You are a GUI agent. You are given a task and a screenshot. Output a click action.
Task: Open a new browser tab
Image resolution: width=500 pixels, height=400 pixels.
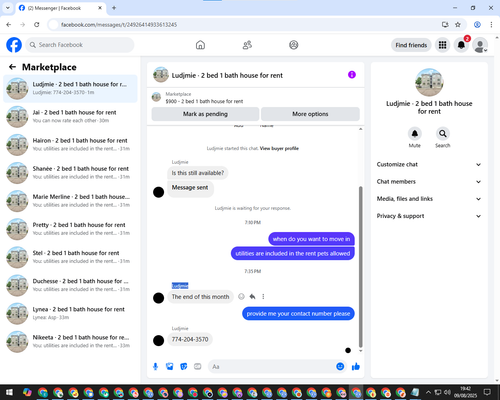[x=114, y=8]
